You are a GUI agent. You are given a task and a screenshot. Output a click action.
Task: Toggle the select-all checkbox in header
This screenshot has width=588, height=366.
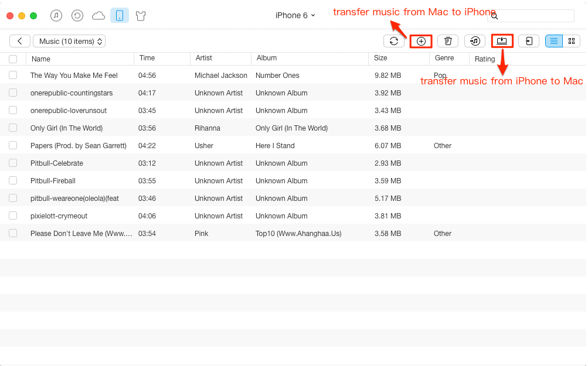click(x=13, y=59)
